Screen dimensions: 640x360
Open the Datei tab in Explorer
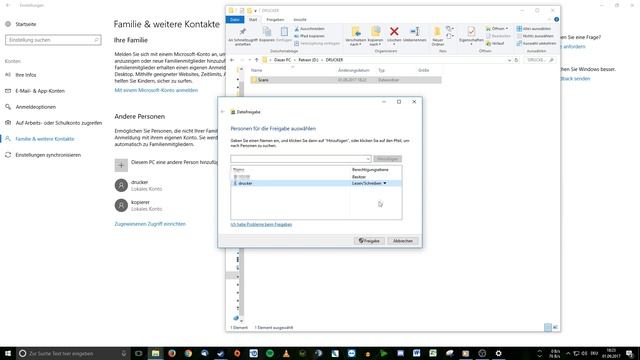(x=235, y=20)
